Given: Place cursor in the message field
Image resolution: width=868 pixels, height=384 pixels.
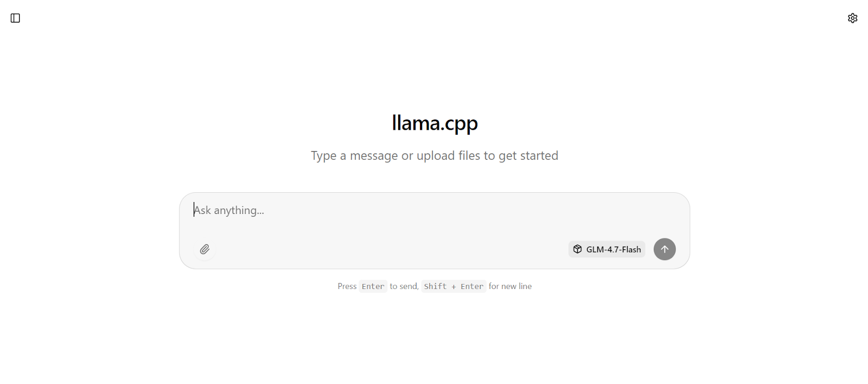Looking at the screenshot, I should tap(380, 210).
